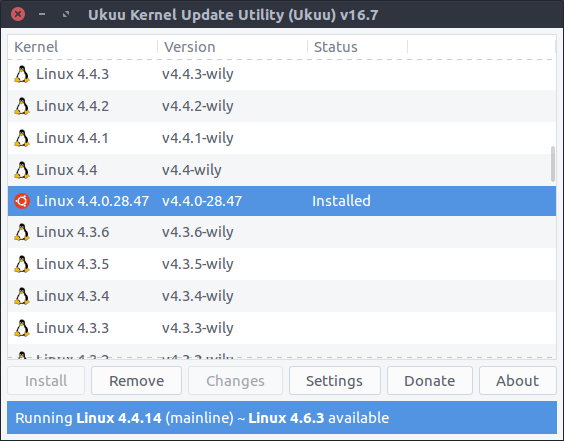Click the Tux icon of Linux 4.4.1

[x=22, y=138]
